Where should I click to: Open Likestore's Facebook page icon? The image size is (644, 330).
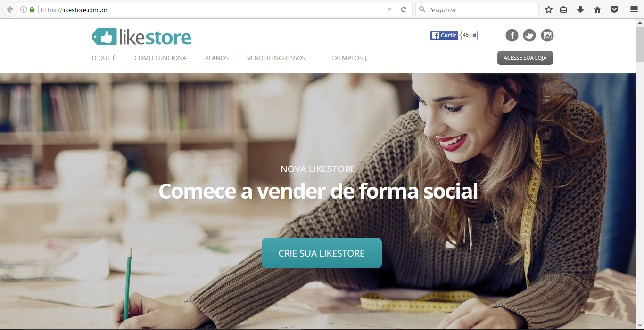point(512,35)
